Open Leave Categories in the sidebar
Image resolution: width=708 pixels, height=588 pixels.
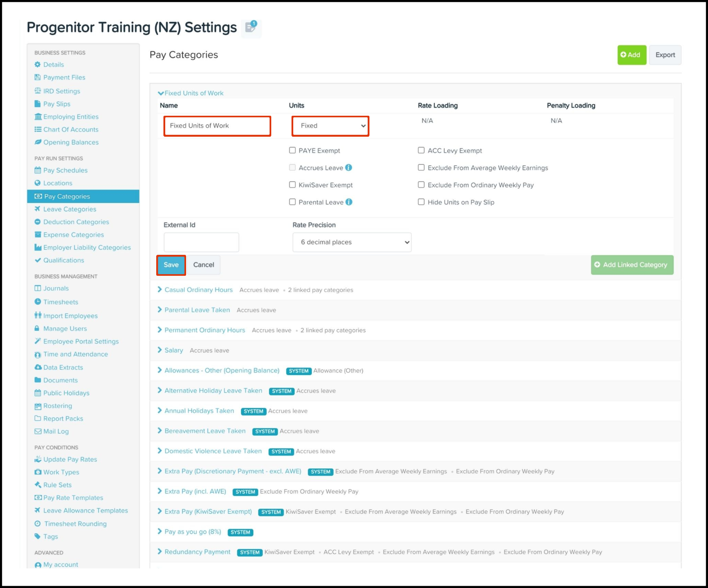69,209
